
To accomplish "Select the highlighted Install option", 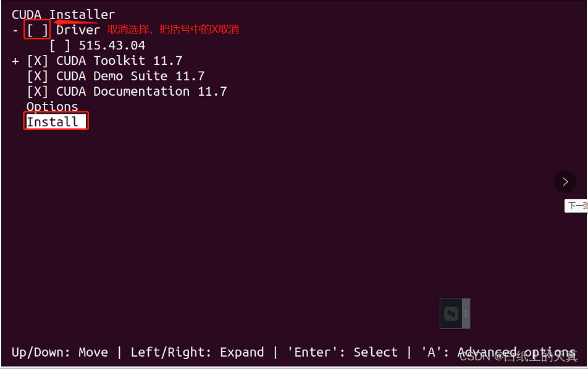I will pos(54,121).
